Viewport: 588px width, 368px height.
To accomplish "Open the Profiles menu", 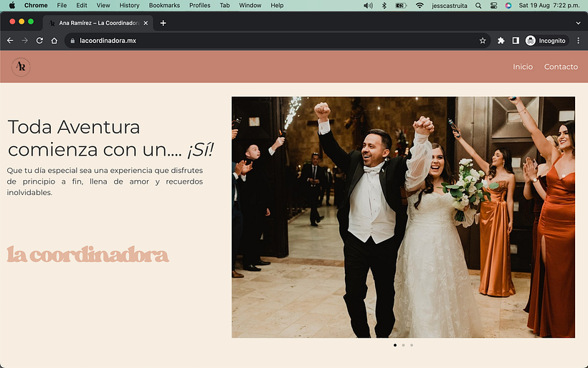I will 199,5.
